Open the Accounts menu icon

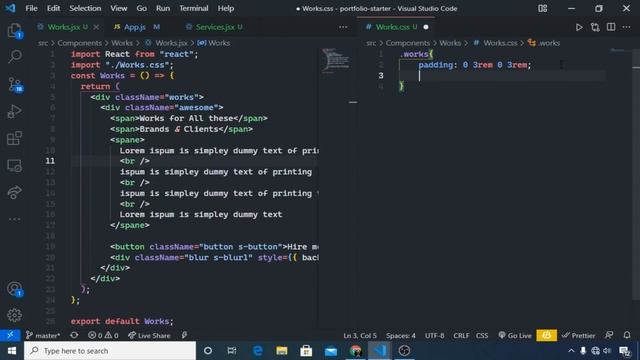click(x=15, y=289)
